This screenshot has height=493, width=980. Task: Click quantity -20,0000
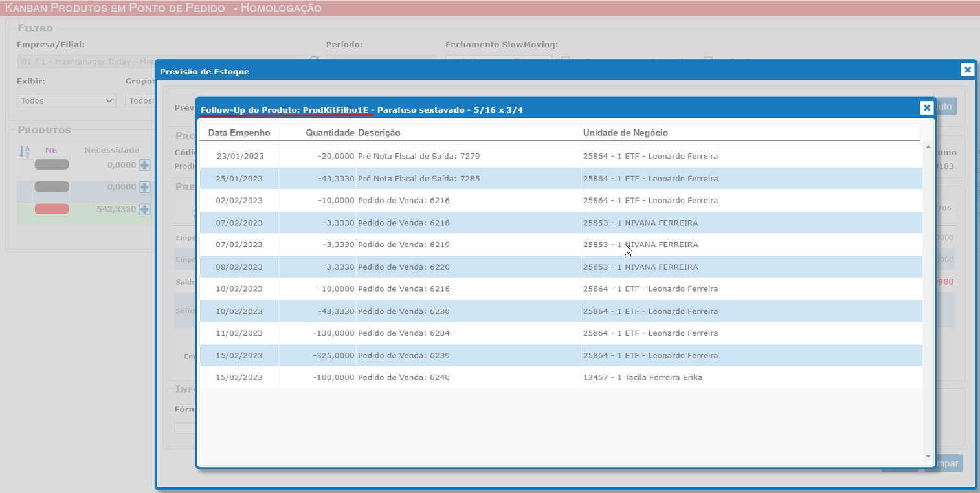[x=336, y=156]
